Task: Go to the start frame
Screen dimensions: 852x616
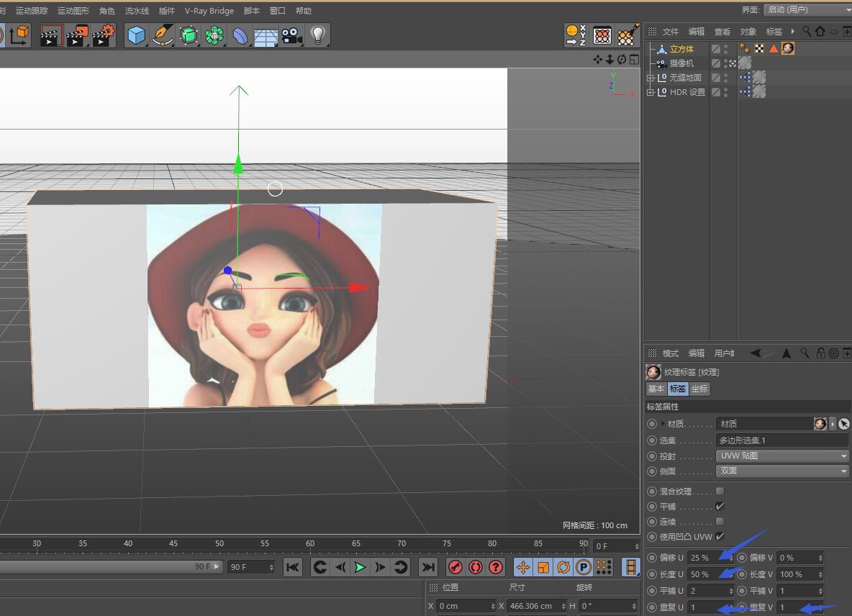Action: click(293, 568)
